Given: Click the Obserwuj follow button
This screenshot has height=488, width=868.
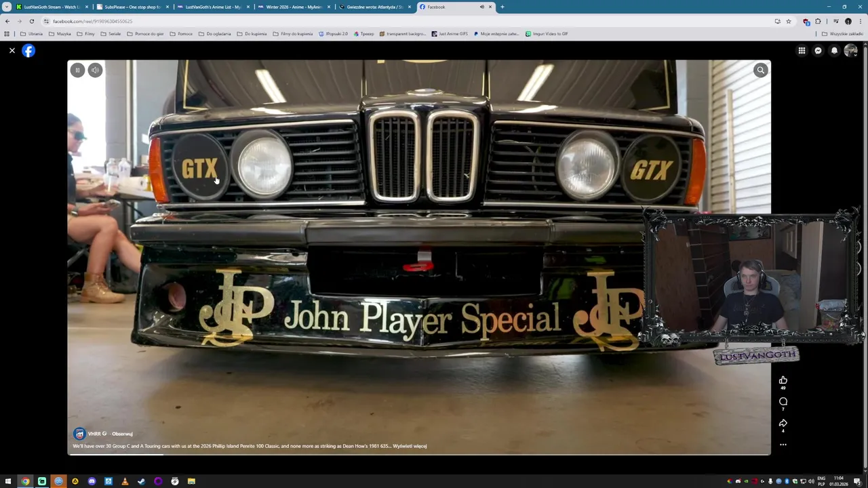Looking at the screenshot, I should pos(122,434).
